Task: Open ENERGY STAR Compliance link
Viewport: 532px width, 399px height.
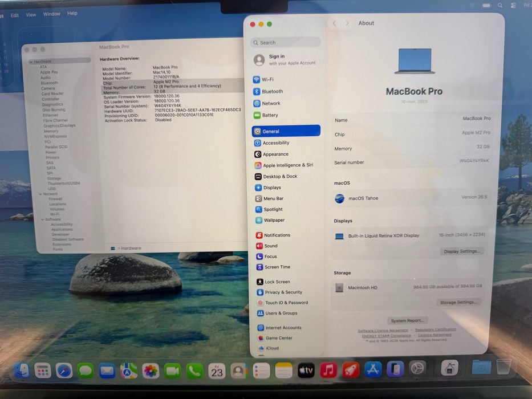Action: 386,336
